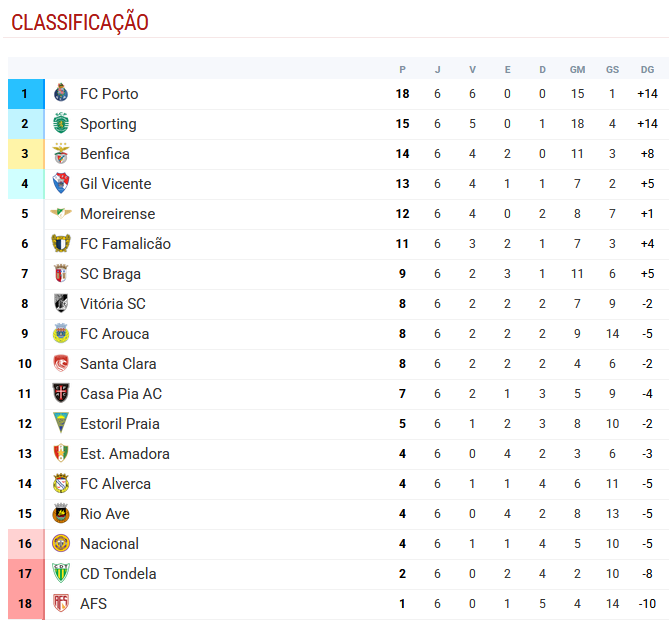Click the AFS club crest
The width and height of the screenshot is (669, 620).
tap(62, 604)
